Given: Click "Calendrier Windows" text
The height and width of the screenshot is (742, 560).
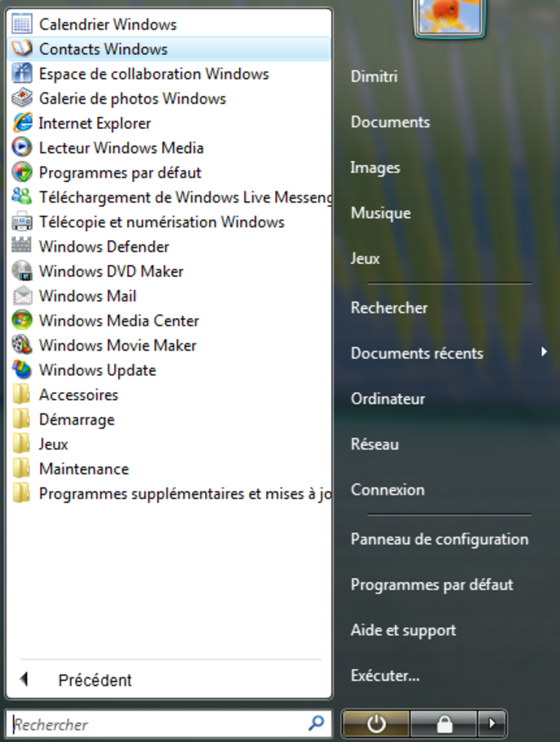Looking at the screenshot, I should 108,24.
